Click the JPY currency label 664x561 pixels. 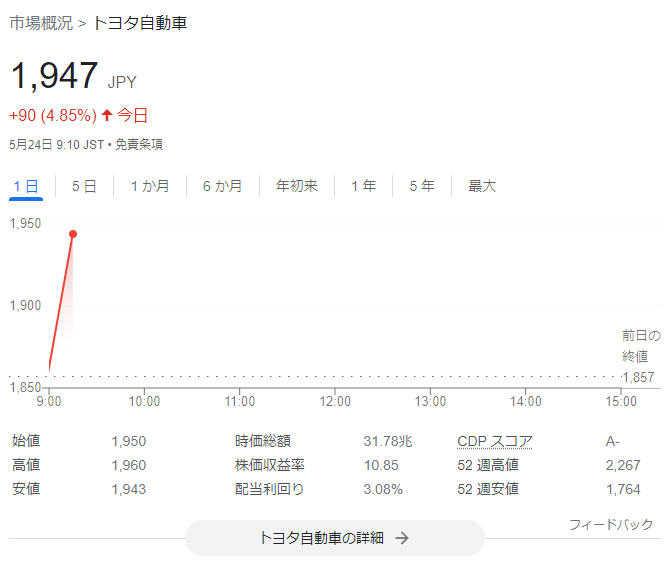[x=122, y=82]
